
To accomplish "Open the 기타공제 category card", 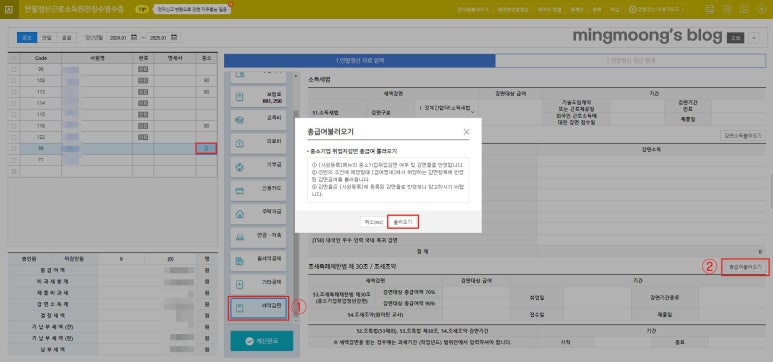I will 258,284.
